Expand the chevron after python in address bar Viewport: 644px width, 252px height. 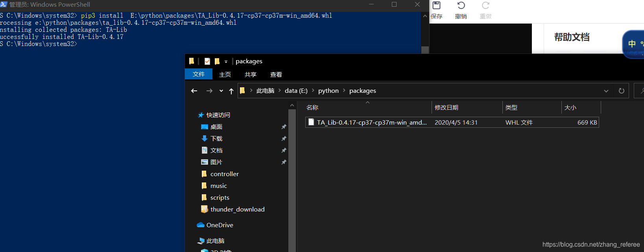point(344,90)
